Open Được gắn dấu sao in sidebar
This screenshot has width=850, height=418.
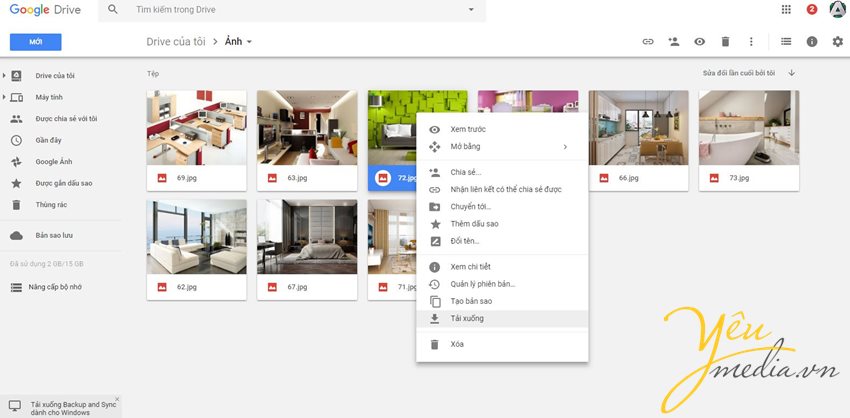click(x=64, y=183)
